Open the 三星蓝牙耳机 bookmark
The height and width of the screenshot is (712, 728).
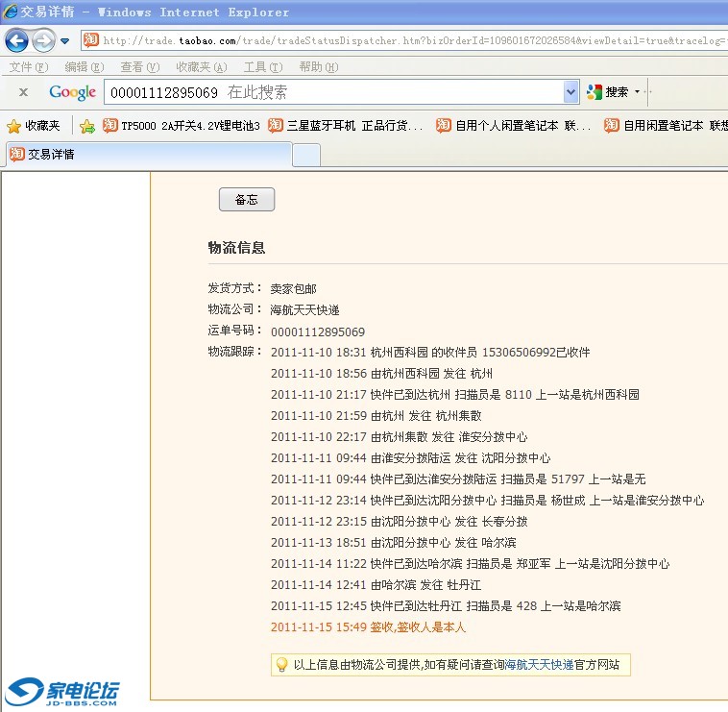(x=346, y=126)
